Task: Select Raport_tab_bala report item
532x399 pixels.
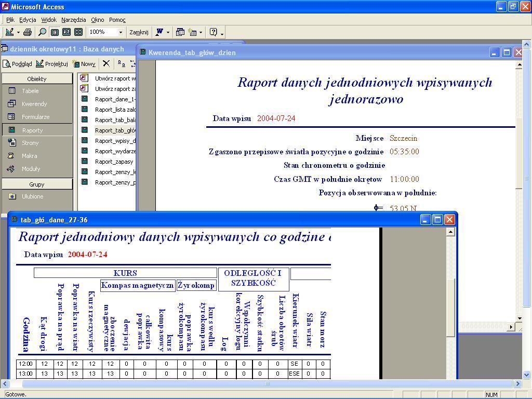Action: pos(108,120)
